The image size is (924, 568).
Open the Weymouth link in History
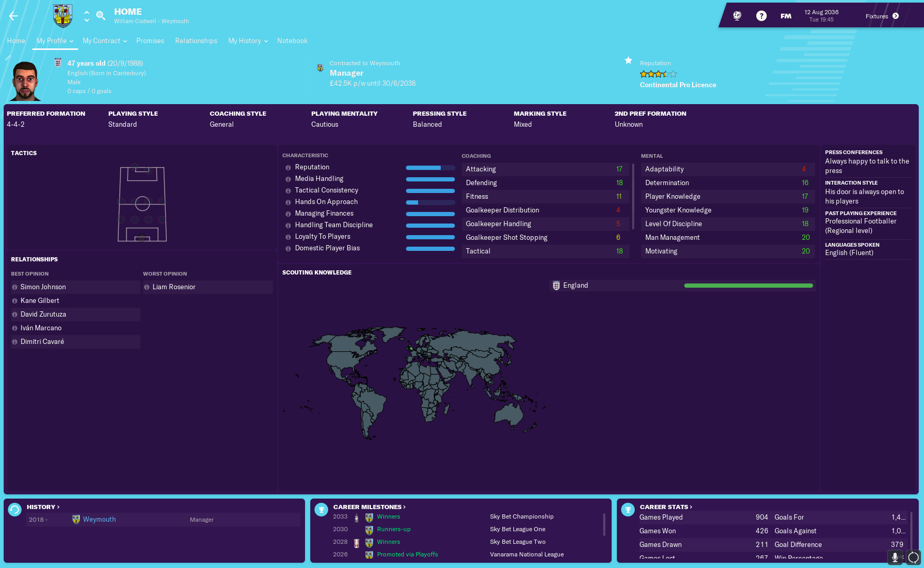[x=99, y=520]
